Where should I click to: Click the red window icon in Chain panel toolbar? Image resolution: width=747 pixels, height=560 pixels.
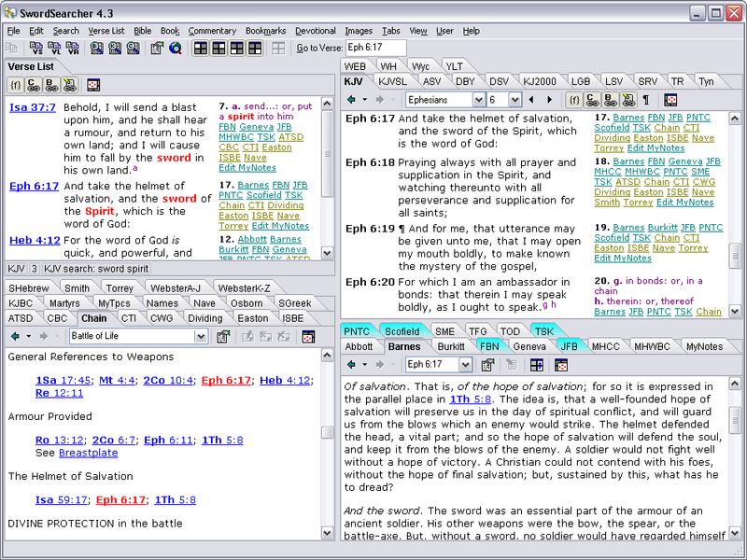308,337
